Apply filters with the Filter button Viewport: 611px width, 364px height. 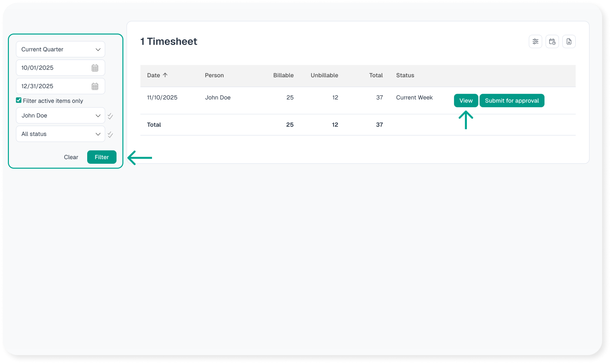point(102,157)
